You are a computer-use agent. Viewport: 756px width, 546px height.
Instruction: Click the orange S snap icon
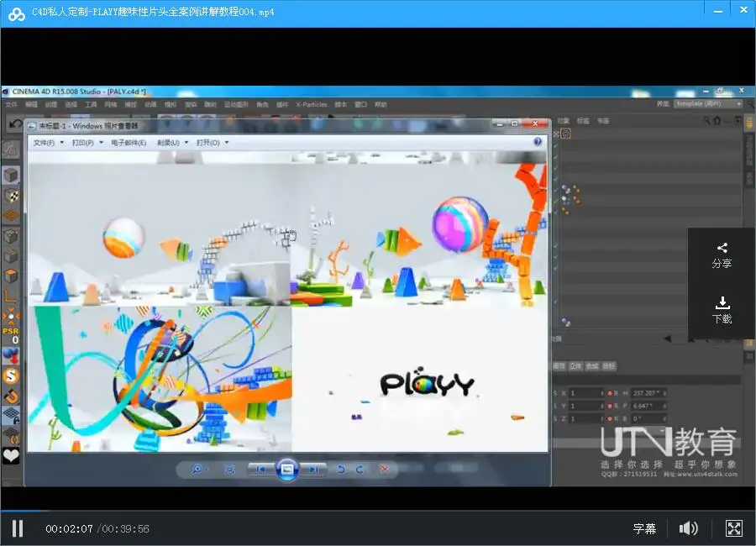(x=11, y=375)
